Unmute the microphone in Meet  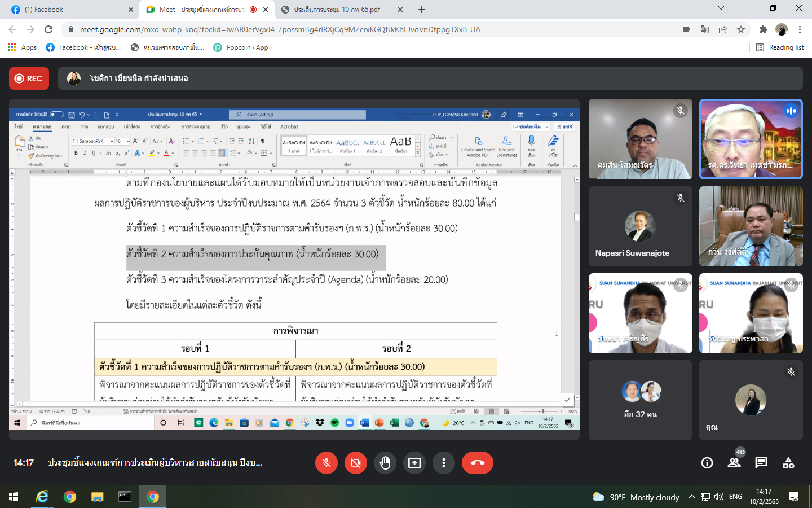click(x=326, y=463)
